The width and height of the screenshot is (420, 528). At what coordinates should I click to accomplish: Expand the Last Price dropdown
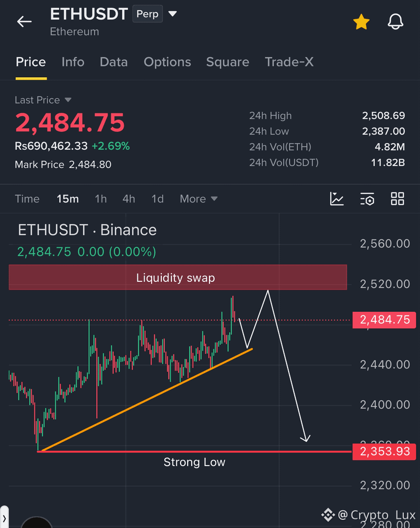pos(68,100)
